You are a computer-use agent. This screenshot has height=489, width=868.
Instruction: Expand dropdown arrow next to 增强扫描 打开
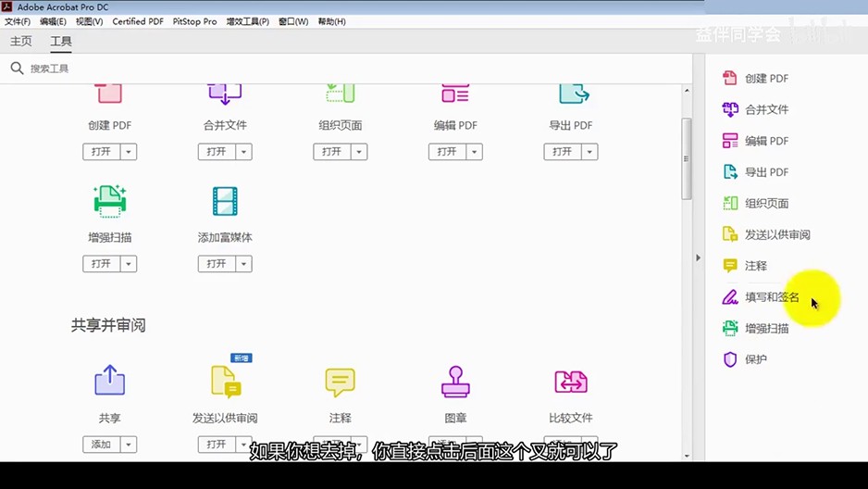129,264
